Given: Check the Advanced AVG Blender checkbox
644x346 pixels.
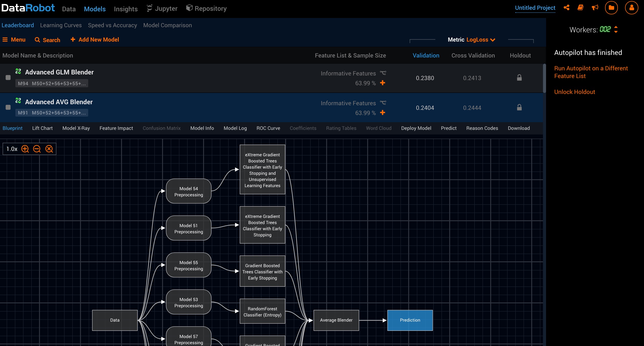Looking at the screenshot, I should pos(8,107).
